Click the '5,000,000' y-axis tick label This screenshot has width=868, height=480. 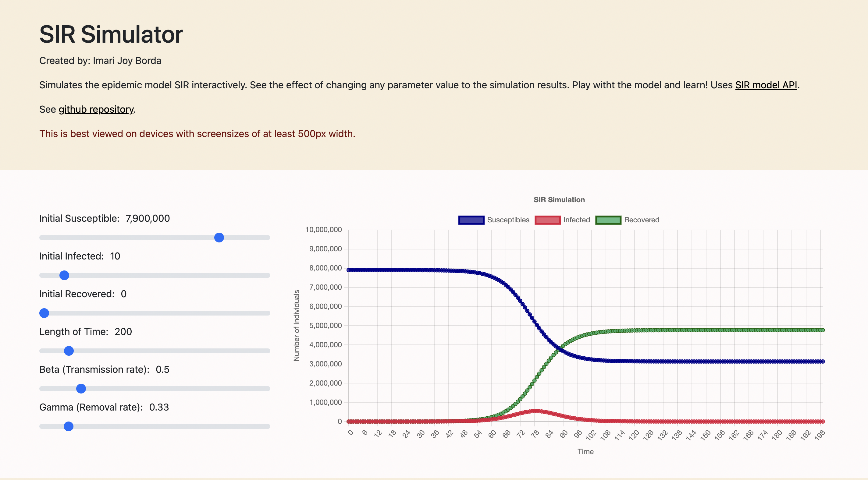(325, 325)
